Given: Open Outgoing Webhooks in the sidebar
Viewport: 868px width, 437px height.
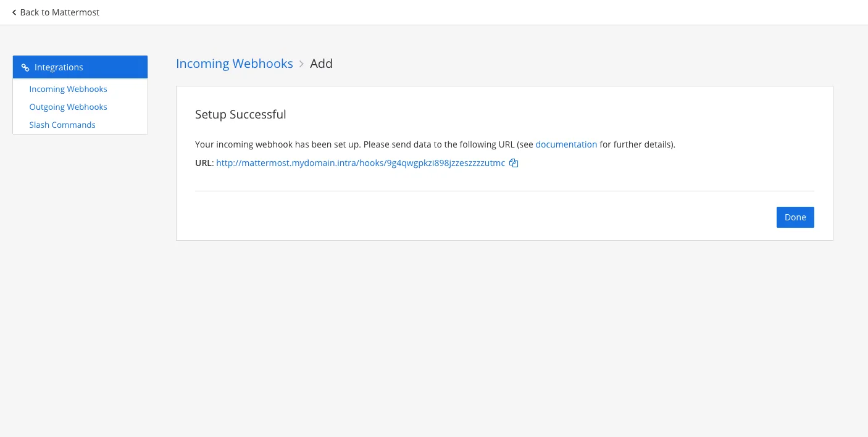Looking at the screenshot, I should [x=68, y=107].
